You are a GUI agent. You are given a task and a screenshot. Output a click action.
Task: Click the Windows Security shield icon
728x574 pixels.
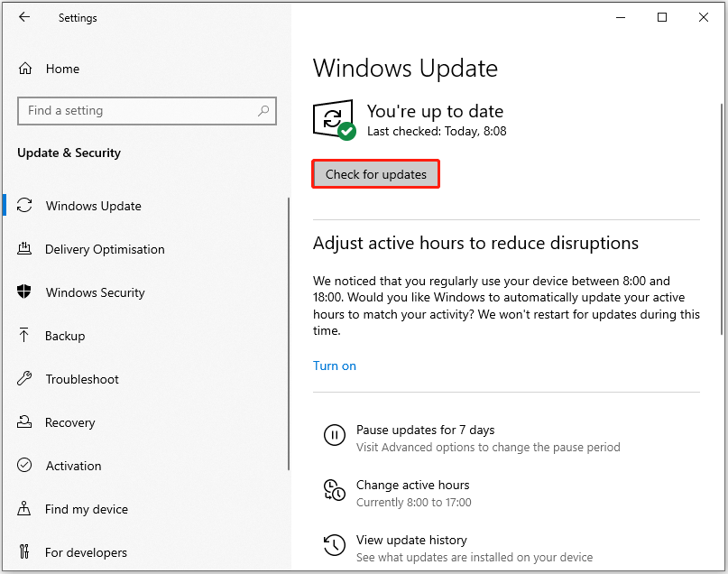pyautogui.click(x=25, y=292)
